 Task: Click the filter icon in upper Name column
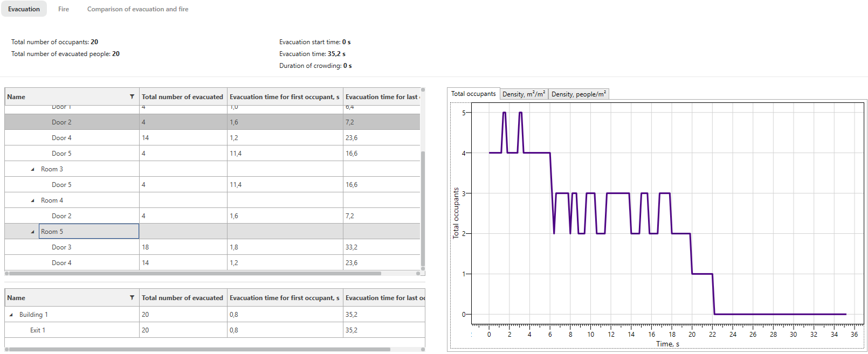click(132, 97)
